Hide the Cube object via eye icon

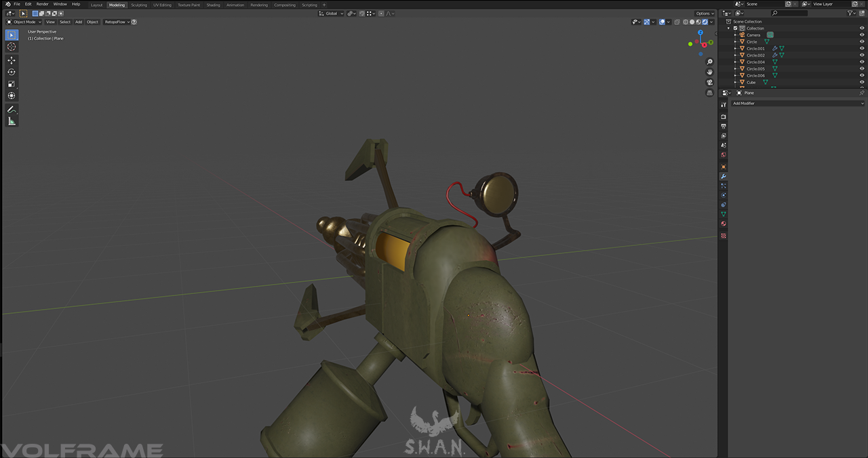tap(862, 83)
